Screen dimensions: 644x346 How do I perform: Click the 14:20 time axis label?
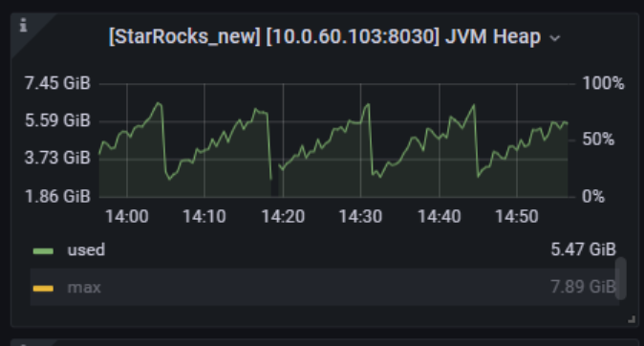click(x=283, y=217)
